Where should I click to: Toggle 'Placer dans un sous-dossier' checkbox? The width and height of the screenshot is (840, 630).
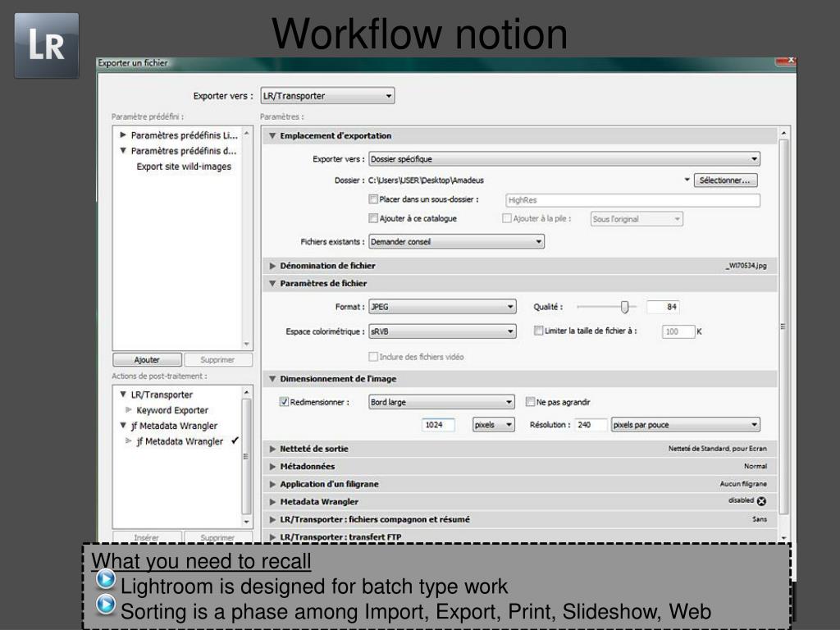373,199
